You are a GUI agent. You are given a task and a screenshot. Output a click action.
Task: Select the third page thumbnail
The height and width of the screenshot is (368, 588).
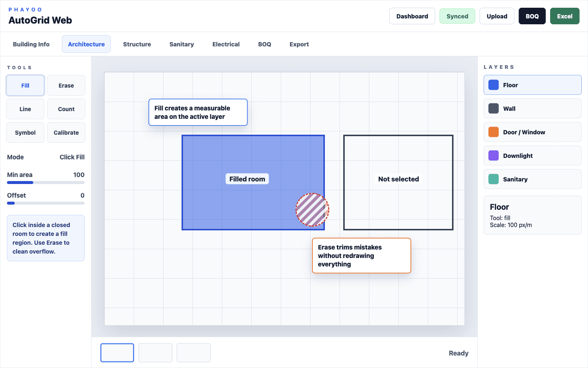point(194,353)
